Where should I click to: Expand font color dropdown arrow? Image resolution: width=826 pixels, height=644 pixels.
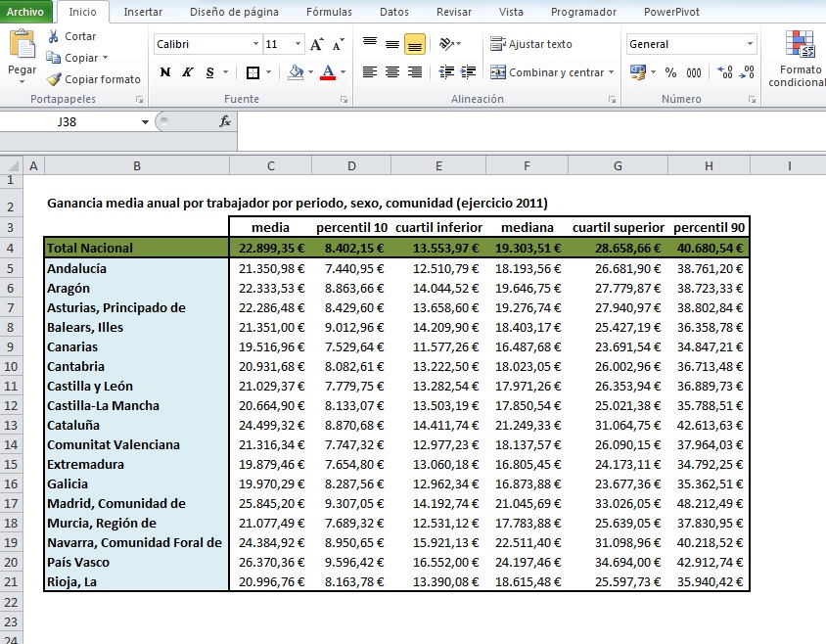pos(343,72)
